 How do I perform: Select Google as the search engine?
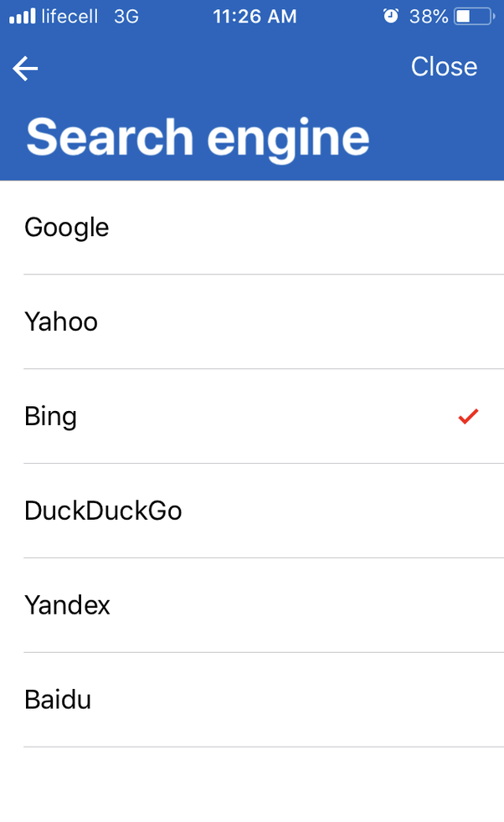click(66, 227)
